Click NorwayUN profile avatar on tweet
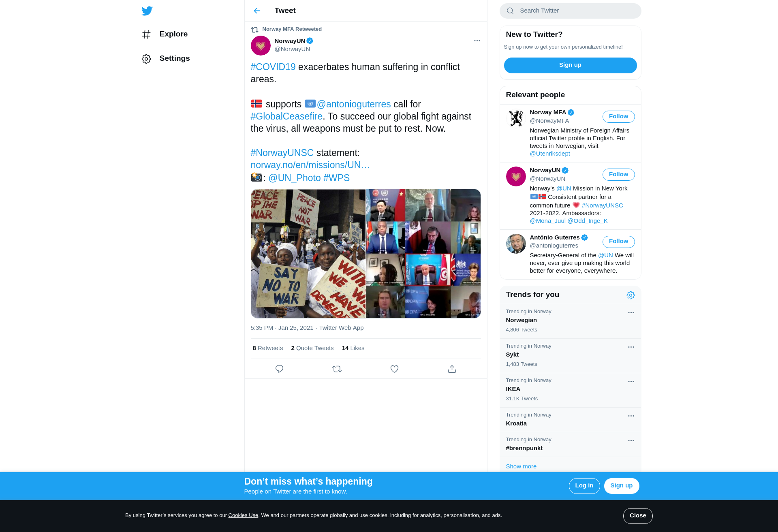 [x=261, y=45]
